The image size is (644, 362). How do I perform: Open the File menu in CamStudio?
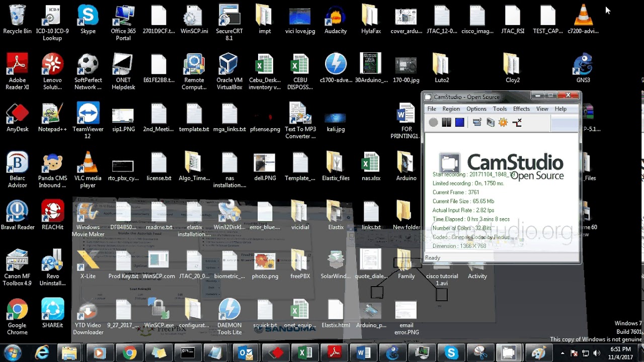coord(432,109)
